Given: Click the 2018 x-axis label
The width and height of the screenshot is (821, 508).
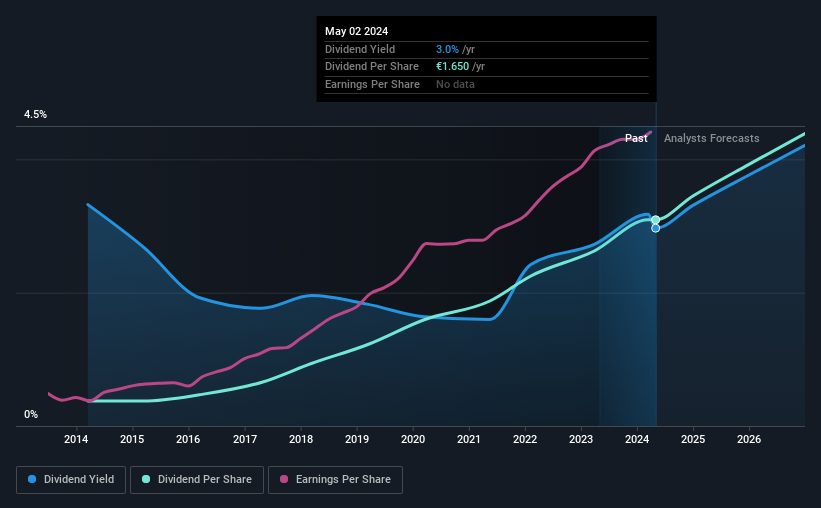Looking at the screenshot, I should [301, 439].
